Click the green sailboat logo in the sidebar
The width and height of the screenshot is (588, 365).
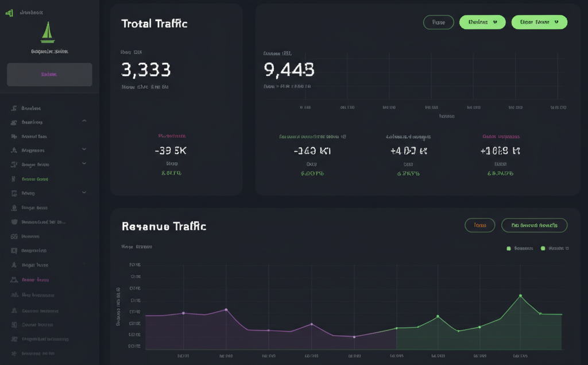(48, 32)
